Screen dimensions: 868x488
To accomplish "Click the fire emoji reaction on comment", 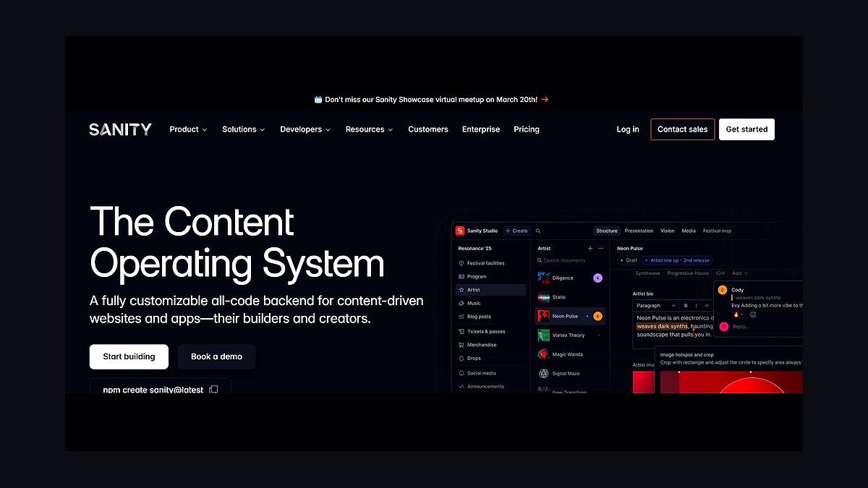I will coord(738,314).
